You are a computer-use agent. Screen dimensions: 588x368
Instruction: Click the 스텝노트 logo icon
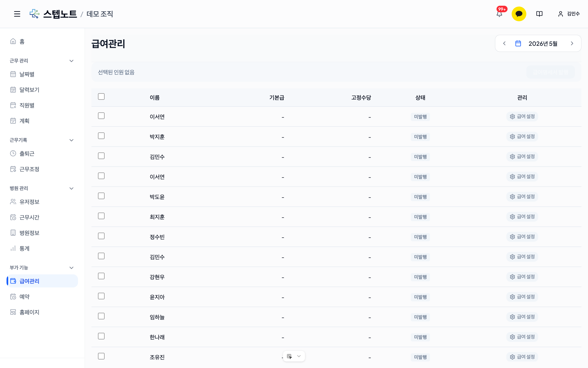coord(35,14)
